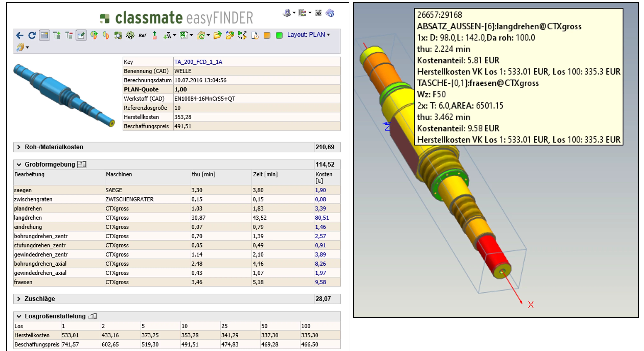Toggle the table view button
The width and height of the screenshot is (644, 351).
click(44, 35)
